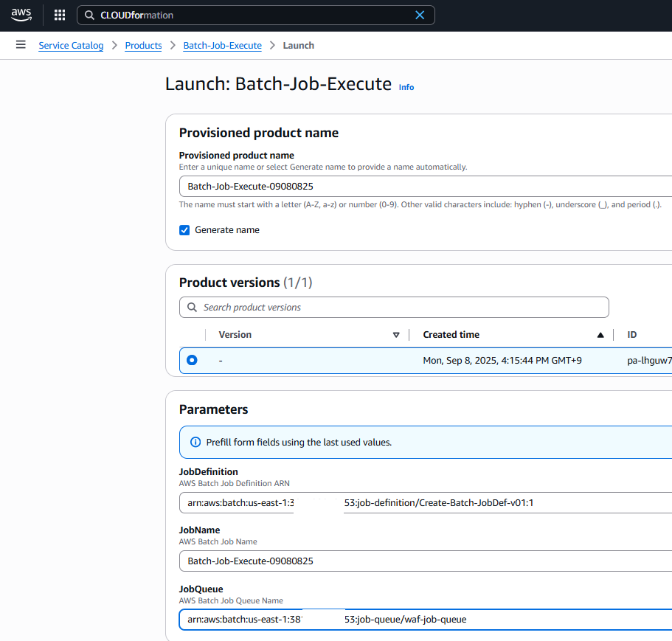Screen dimensions: 672x641
Task: Open the Info link beside launch title
Action: coord(406,87)
